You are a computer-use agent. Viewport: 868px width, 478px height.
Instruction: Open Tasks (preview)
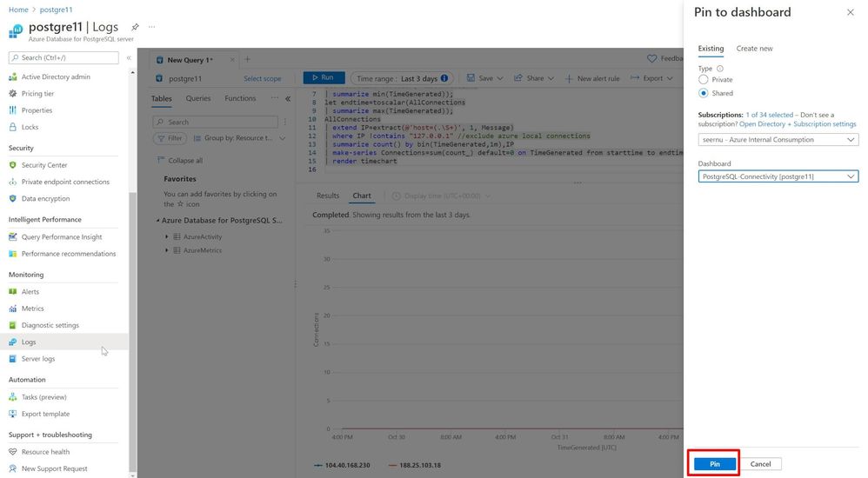tap(43, 396)
